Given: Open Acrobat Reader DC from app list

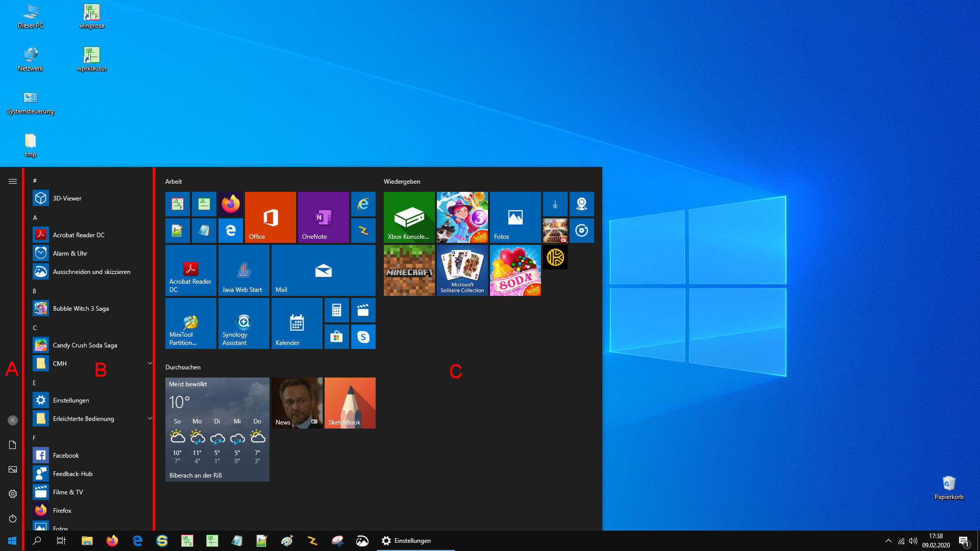Looking at the screenshot, I should (x=79, y=235).
